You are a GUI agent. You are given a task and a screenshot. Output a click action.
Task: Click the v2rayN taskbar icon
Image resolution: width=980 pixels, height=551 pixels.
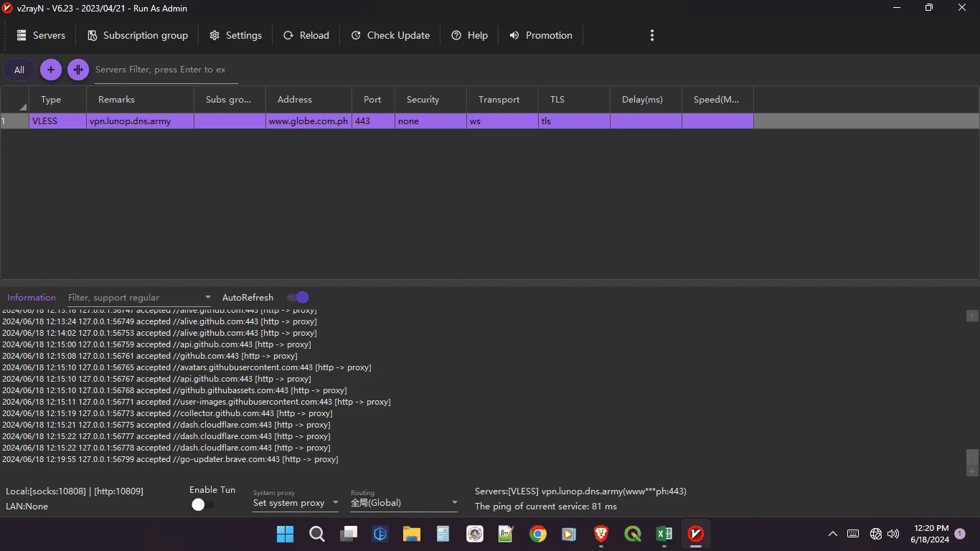[695, 534]
